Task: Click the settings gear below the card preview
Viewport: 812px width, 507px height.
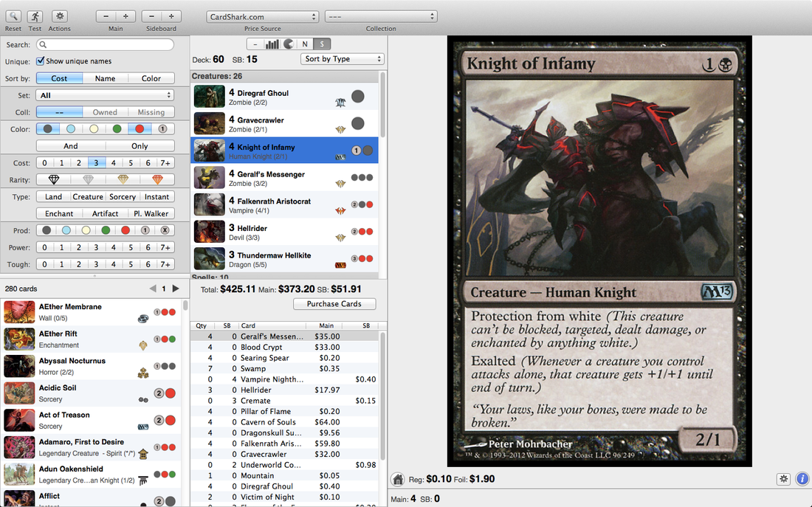Action: [x=783, y=479]
